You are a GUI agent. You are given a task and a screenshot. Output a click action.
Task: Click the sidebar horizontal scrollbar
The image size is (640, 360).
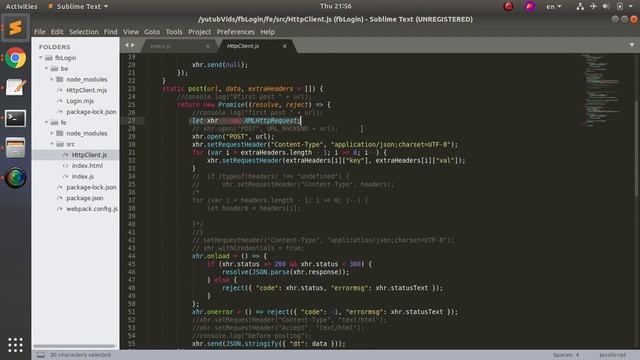point(74,347)
